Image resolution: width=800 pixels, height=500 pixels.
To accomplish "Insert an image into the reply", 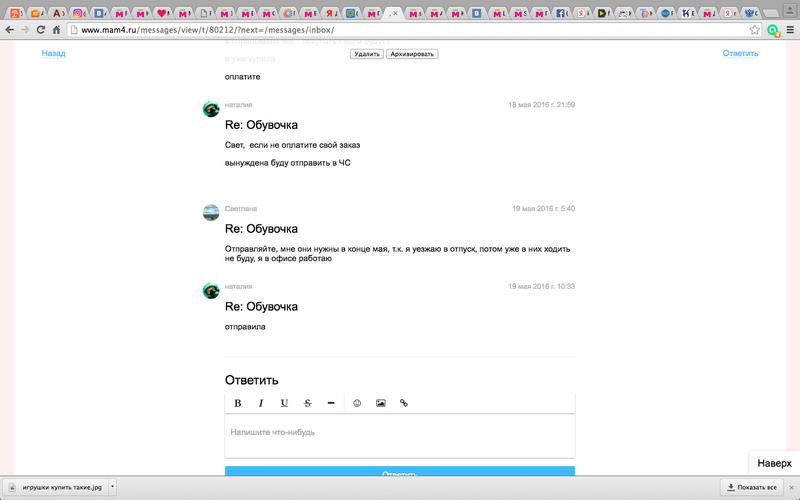I will 381,403.
